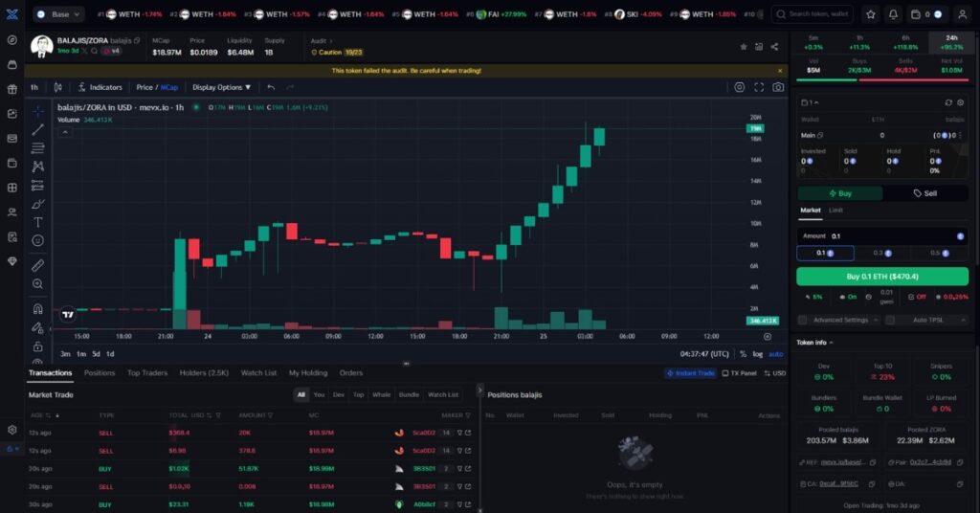Switch to the Positions tab
Viewport: 980px width, 513px height.
[100, 373]
